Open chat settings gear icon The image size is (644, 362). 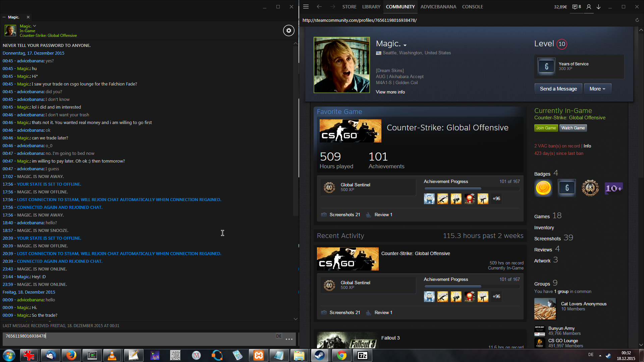click(288, 31)
